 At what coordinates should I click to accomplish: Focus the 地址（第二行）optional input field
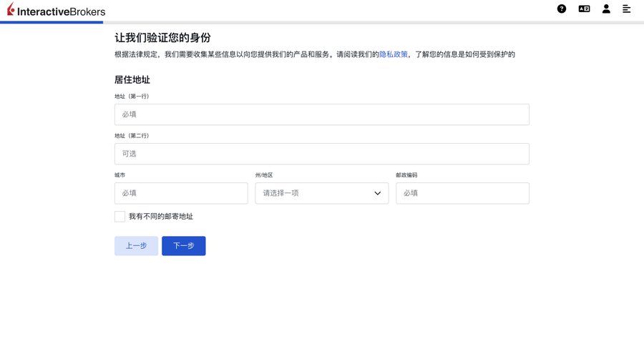[x=321, y=154]
